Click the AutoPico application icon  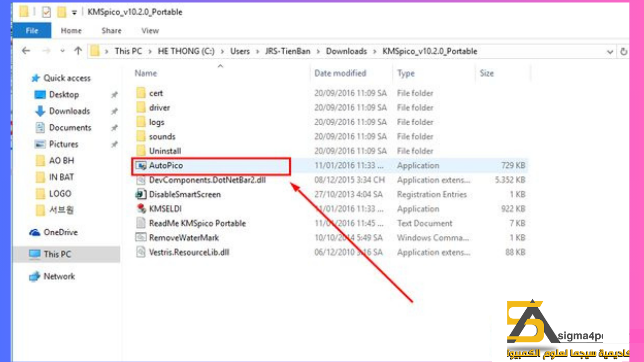coord(141,165)
